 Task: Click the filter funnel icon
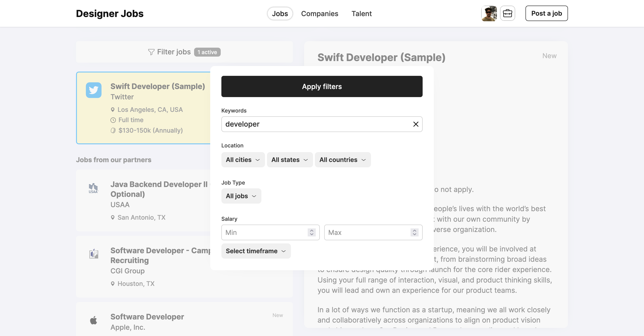point(151,52)
